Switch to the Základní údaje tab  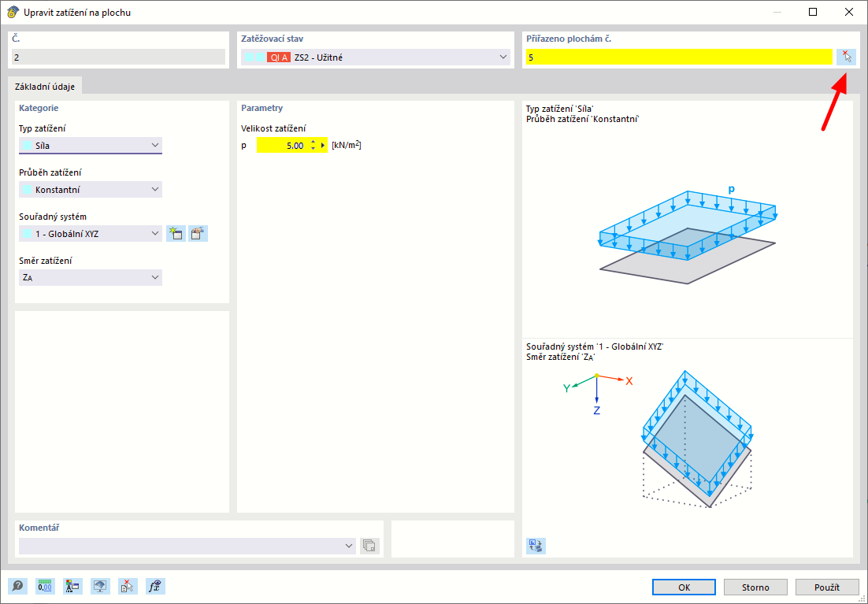click(x=45, y=87)
